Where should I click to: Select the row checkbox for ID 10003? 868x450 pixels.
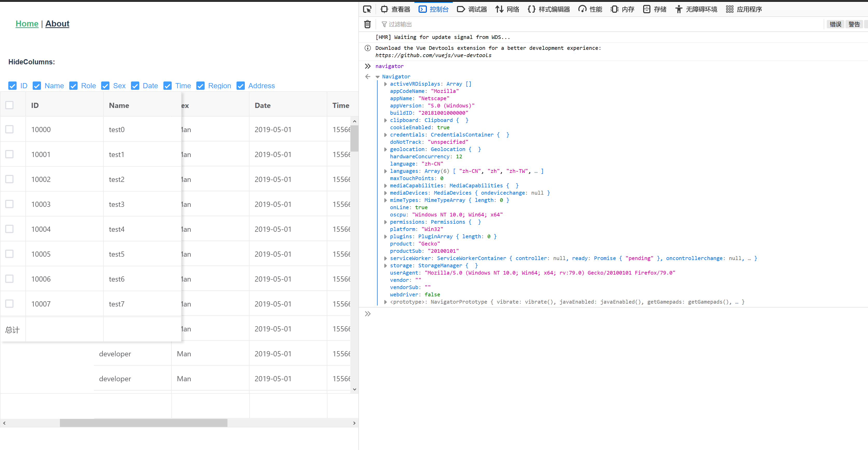point(9,204)
